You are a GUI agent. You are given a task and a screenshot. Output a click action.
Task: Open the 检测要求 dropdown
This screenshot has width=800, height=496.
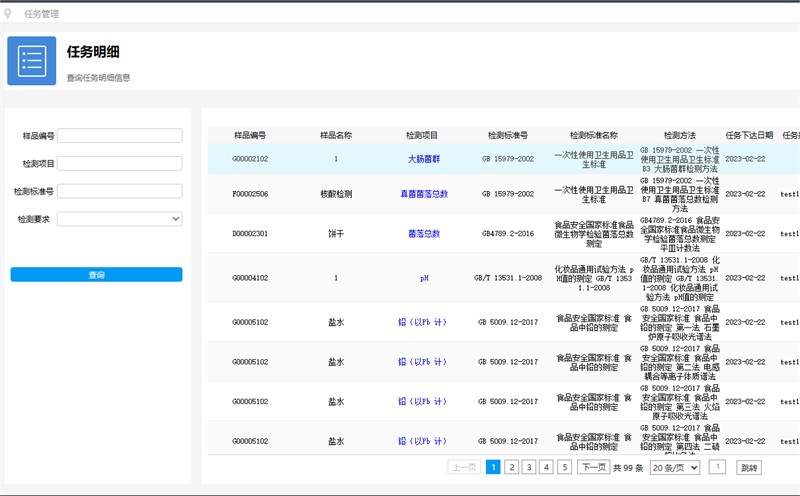point(120,219)
